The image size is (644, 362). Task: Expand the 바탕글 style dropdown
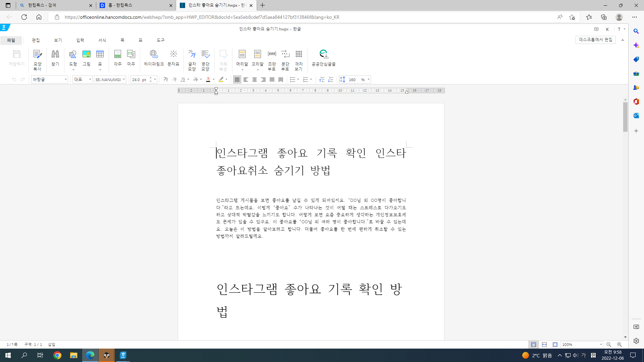pyautogui.click(x=65, y=79)
